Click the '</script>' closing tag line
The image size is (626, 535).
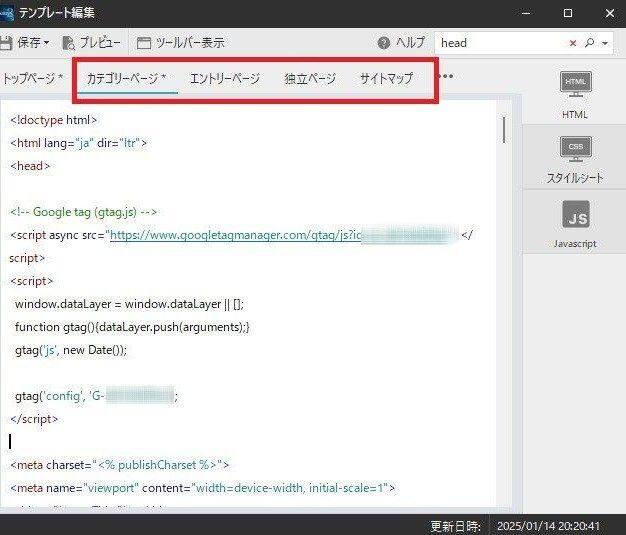34,419
